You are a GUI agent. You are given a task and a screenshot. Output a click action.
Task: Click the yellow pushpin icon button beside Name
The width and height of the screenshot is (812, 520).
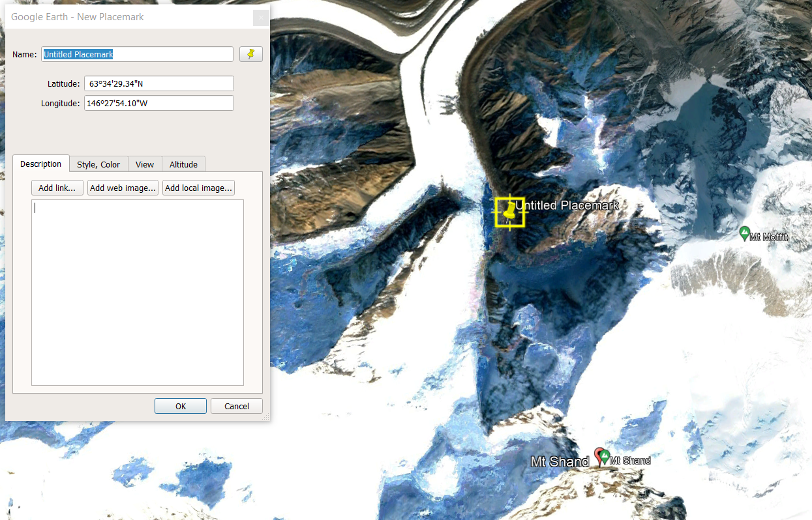click(251, 54)
